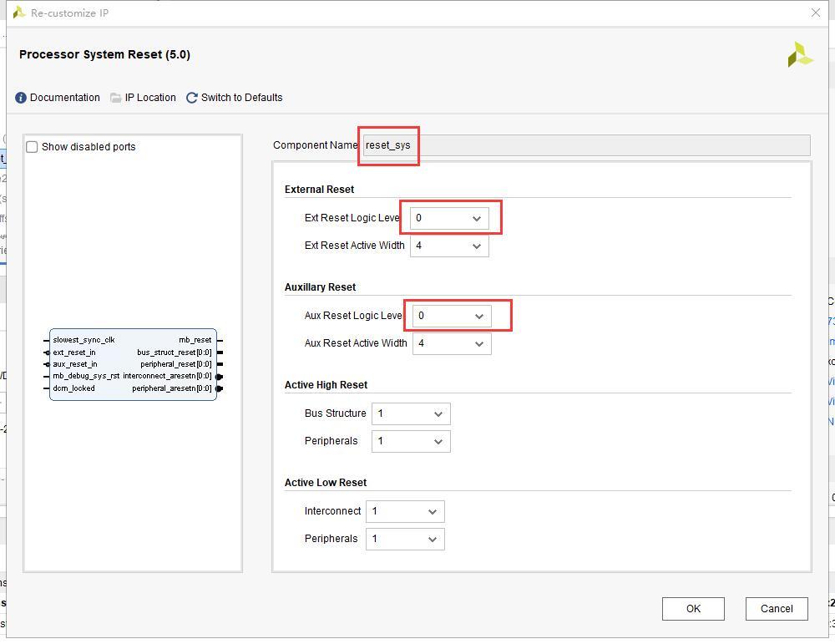Click the IP Location folder icon
This screenshot has height=644, width=835.
[115, 98]
